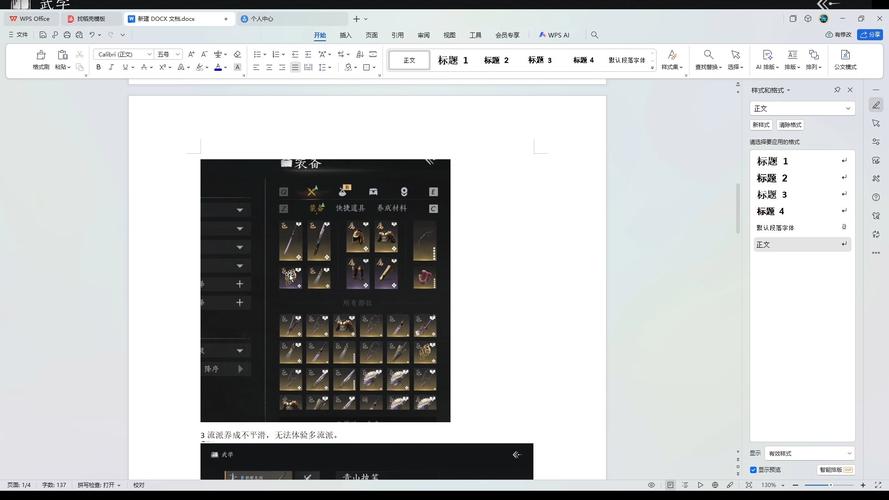
Task: Apply Heading 1 style from ribbon gallery
Action: (452, 60)
